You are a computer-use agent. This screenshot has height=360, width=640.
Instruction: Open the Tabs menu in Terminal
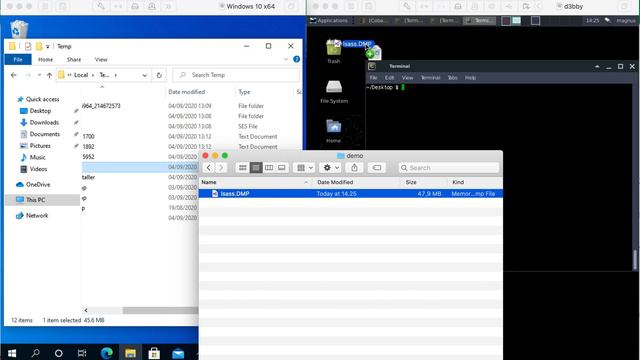tap(452, 78)
